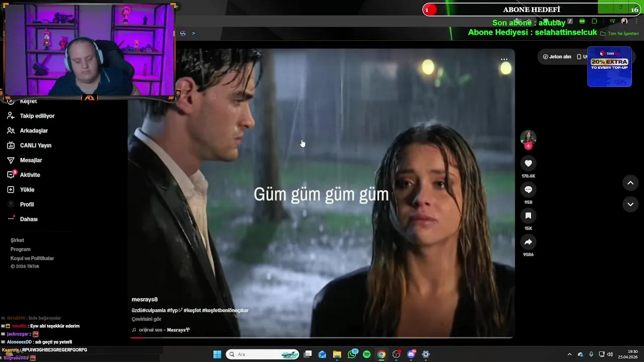Share the video with the arrow icon

[x=528, y=242]
